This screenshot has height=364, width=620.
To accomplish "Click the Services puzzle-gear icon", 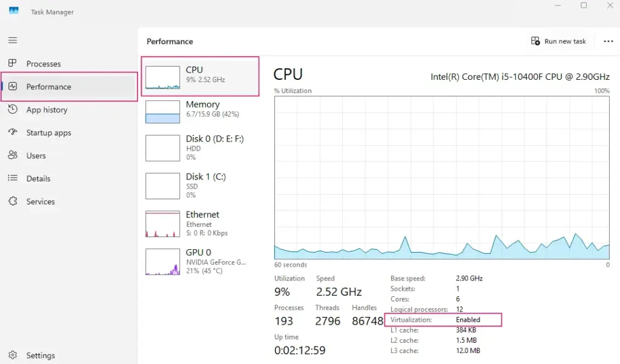I will pyautogui.click(x=13, y=201).
